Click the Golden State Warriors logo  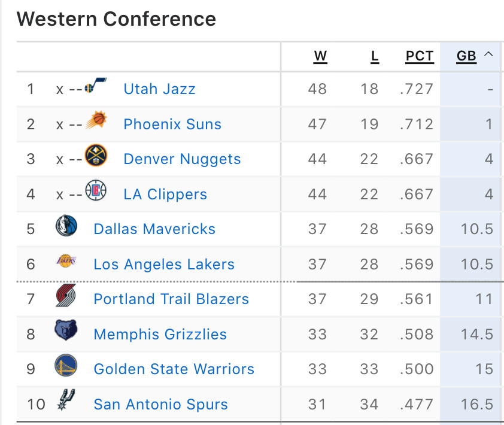[x=66, y=365]
